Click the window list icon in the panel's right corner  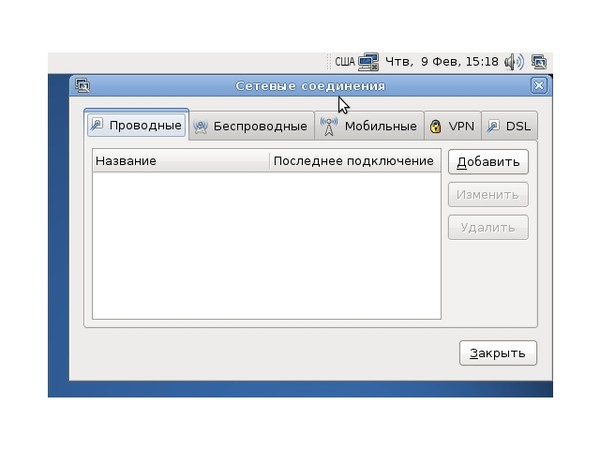coord(539,62)
